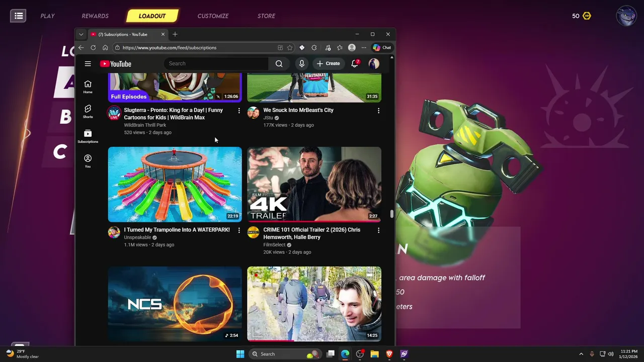Visit the Unspeakable channel name link
Image resolution: width=644 pixels, height=362 pixels.
pos(137,237)
